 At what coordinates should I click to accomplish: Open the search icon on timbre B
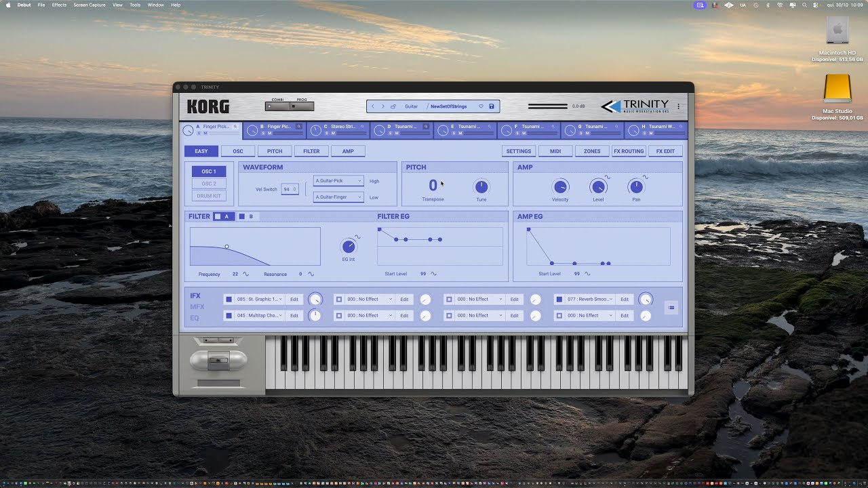pyautogui.click(x=299, y=126)
